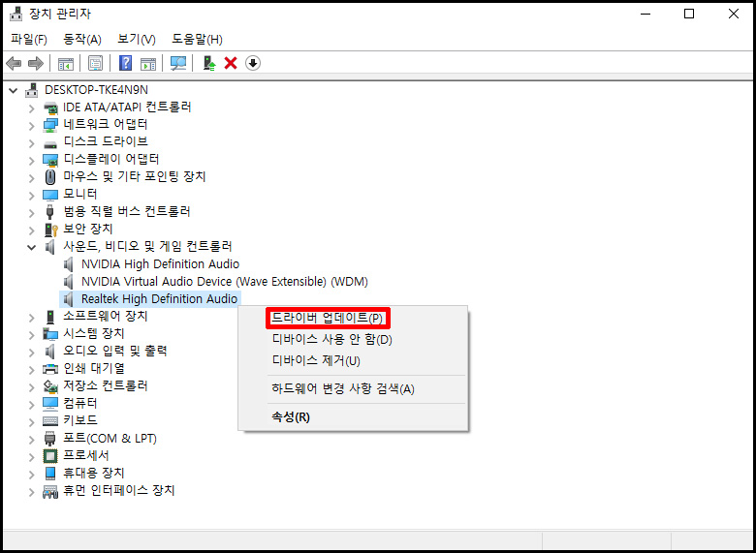Click the IDE ATA/ATAPI controller icon
The width and height of the screenshot is (756, 553).
click(x=50, y=108)
